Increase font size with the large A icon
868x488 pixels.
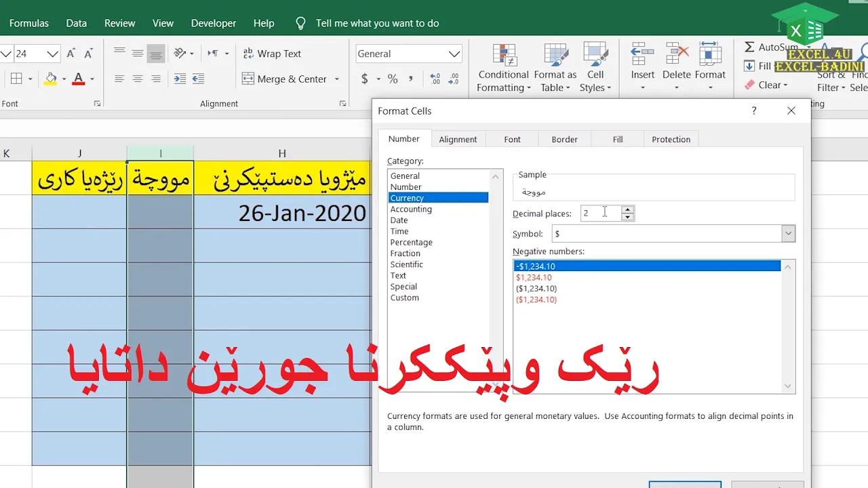(x=71, y=54)
